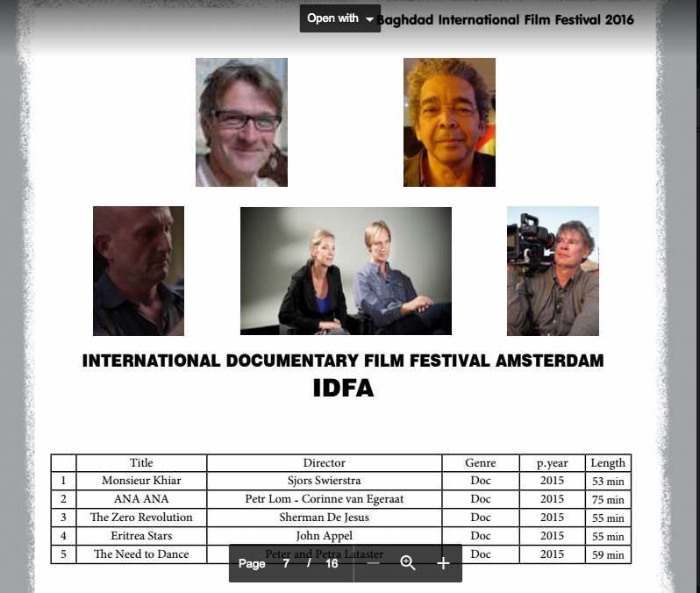Click The Zero Revolution table entry

point(141,518)
